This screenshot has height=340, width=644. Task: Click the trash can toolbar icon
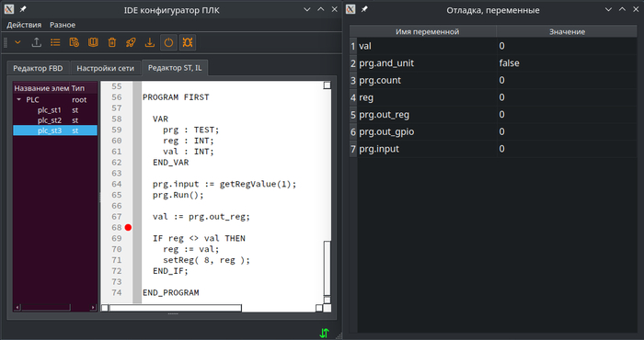[x=112, y=42]
